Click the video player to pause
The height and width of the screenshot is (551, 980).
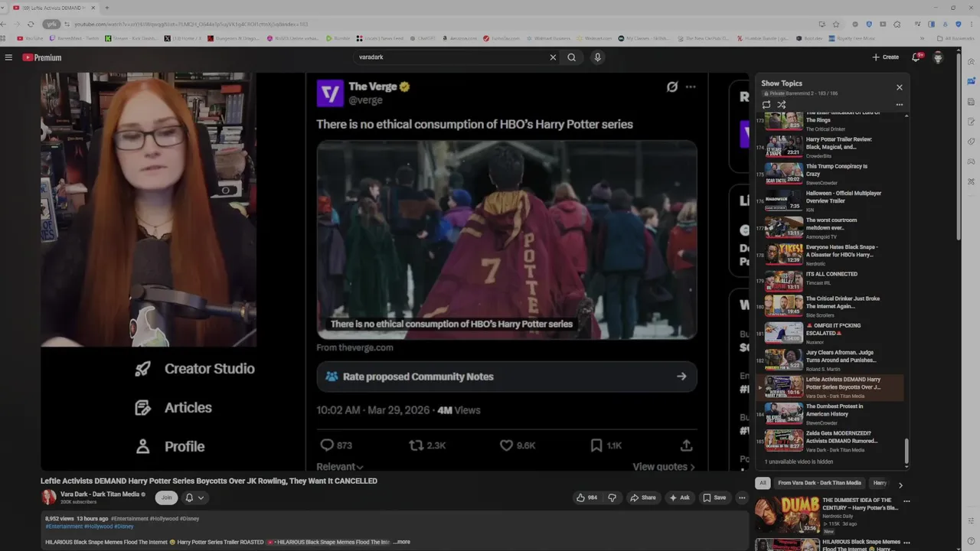[x=394, y=272]
